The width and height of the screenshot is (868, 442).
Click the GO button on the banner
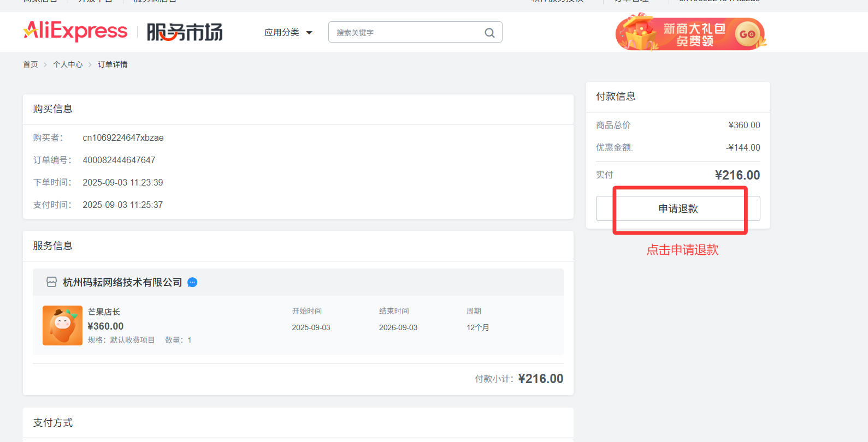747,34
